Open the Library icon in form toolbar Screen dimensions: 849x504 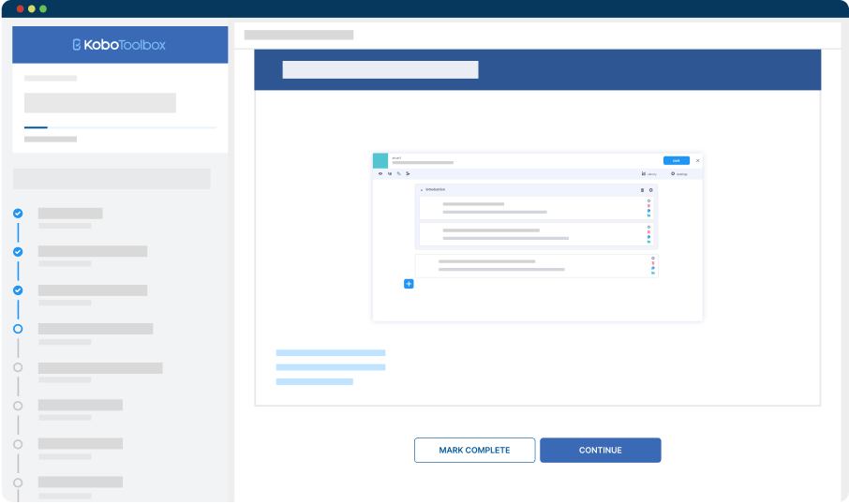[644, 173]
